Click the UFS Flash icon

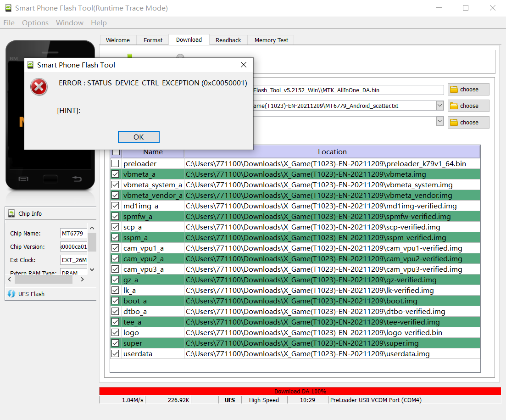[x=11, y=294]
